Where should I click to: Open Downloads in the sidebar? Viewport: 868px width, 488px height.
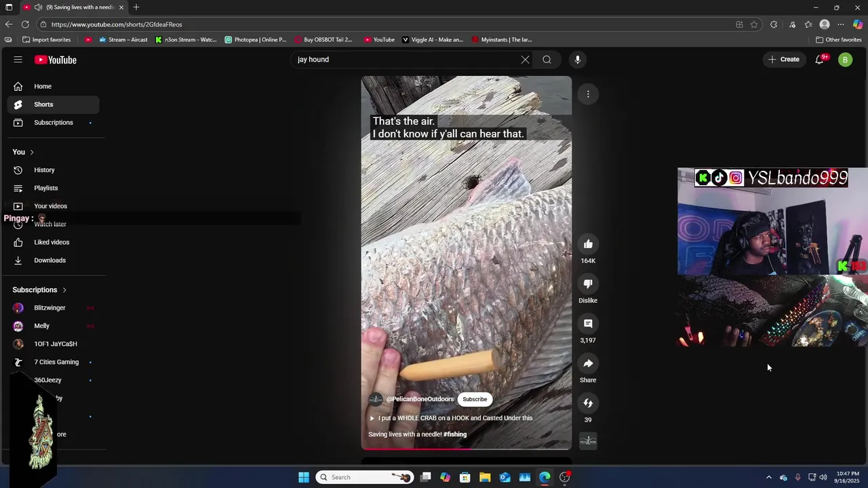[53, 260]
